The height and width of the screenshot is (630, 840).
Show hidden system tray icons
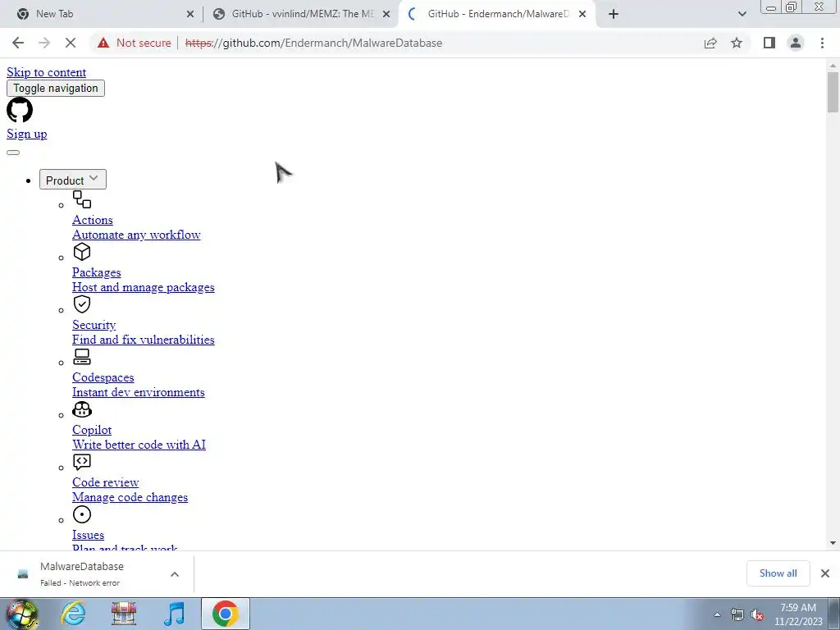click(717, 614)
